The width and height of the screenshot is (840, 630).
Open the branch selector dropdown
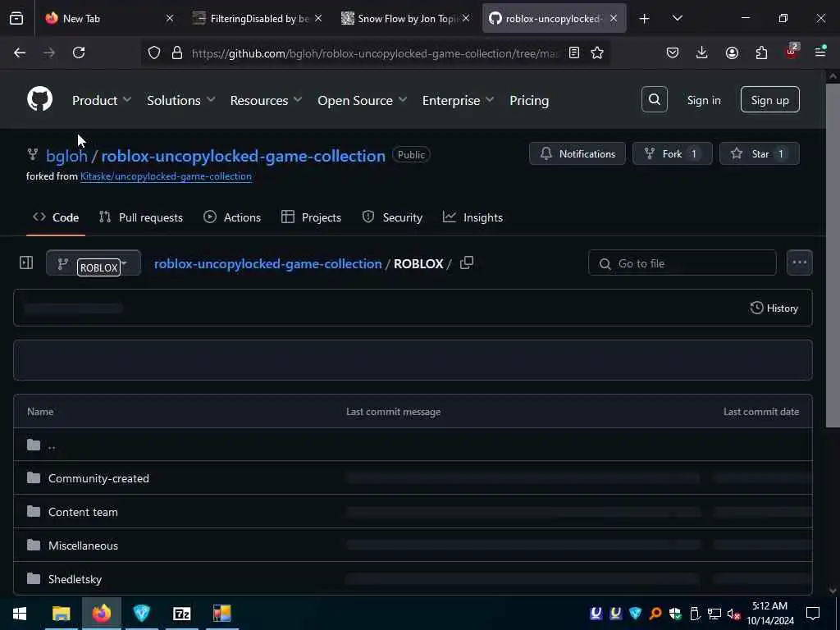point(94,263)
